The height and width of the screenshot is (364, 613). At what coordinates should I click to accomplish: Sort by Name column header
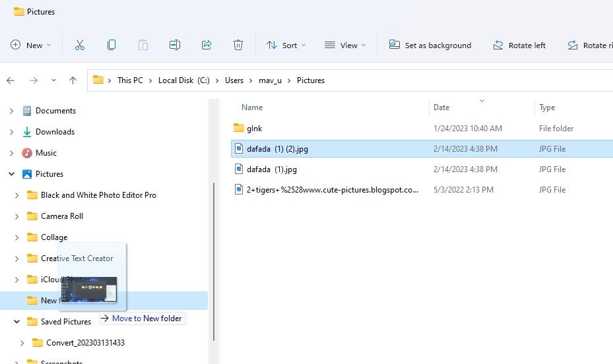252,107
